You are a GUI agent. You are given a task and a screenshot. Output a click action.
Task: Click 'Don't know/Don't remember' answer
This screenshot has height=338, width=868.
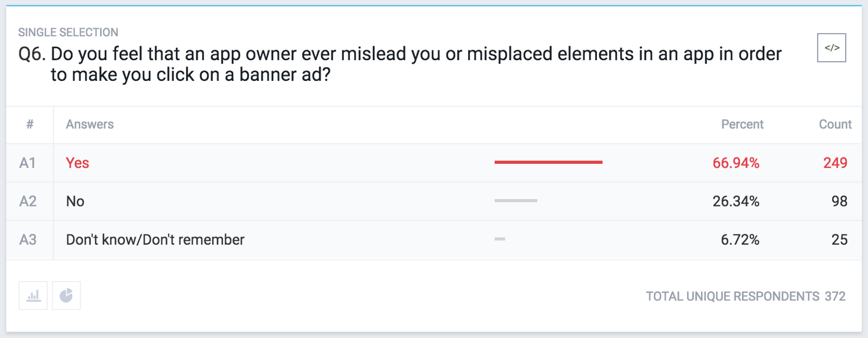tap(155, 240)
